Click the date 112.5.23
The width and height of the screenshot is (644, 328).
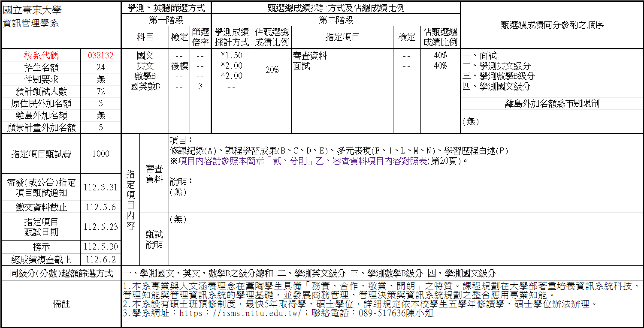point(101,227)
